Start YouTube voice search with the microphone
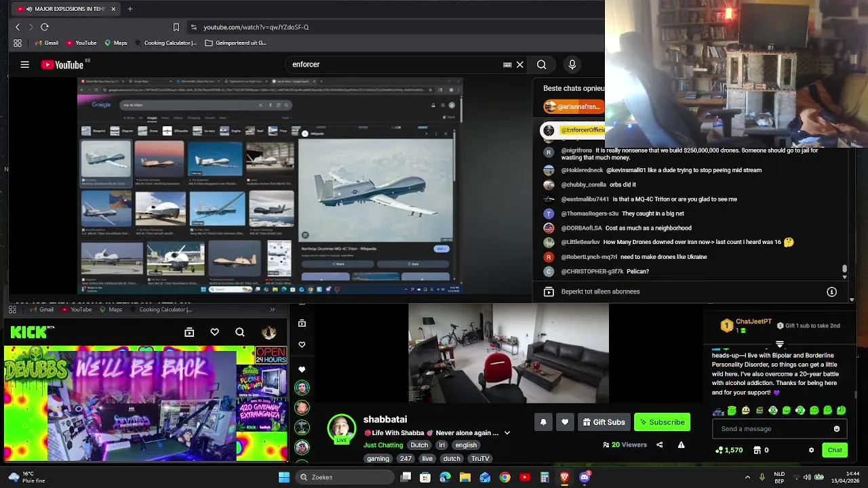868x488 pixels. coord(572,64)
